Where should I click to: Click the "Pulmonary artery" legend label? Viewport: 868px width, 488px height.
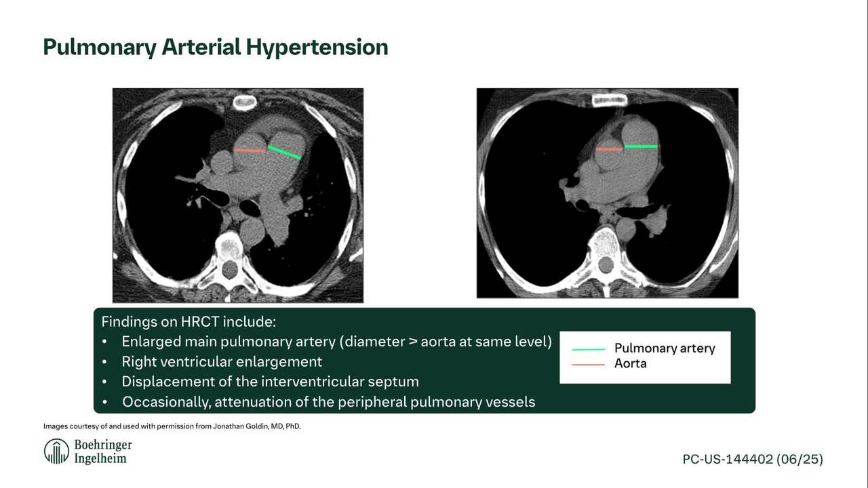pyautogui.click(x=665, y=348)
